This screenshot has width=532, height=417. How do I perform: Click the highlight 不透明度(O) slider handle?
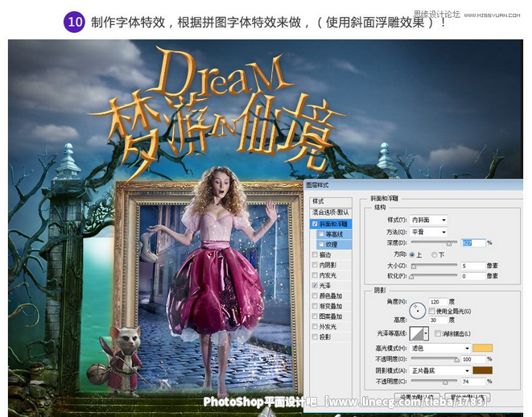(x=456, y=360)
